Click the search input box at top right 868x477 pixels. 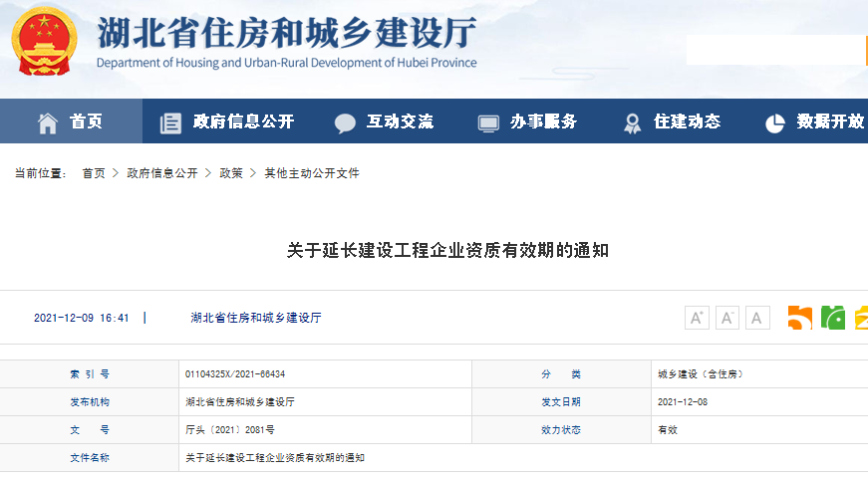tap(775, 50)
